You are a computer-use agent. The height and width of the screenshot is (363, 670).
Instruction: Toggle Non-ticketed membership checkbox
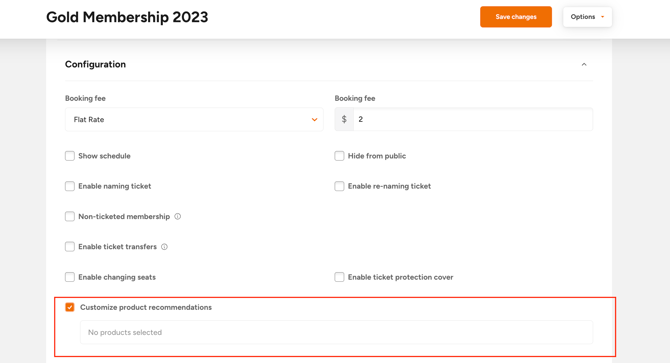70,217
